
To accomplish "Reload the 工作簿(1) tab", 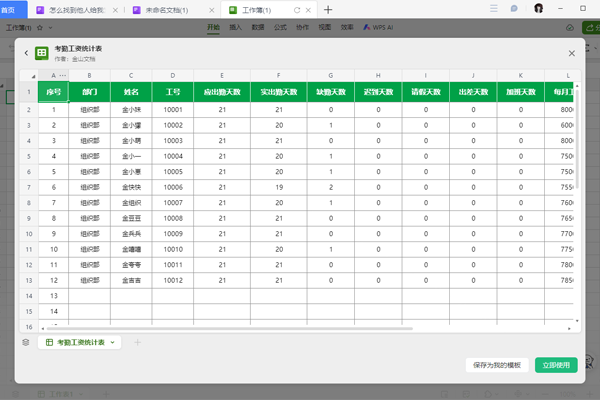I will (296, 9).
